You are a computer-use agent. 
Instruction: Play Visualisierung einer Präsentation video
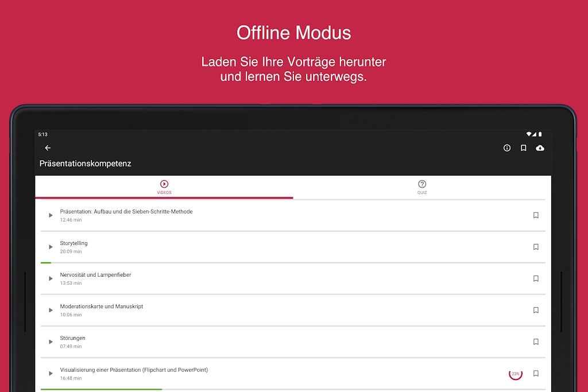point(51,373)
